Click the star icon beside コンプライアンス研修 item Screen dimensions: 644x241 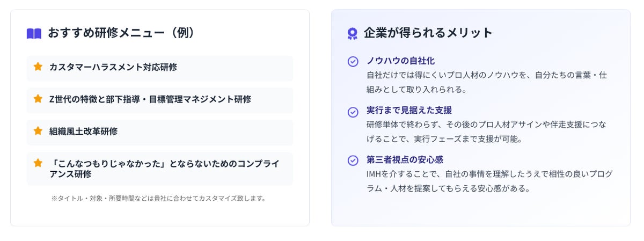(x=38, y=163)
